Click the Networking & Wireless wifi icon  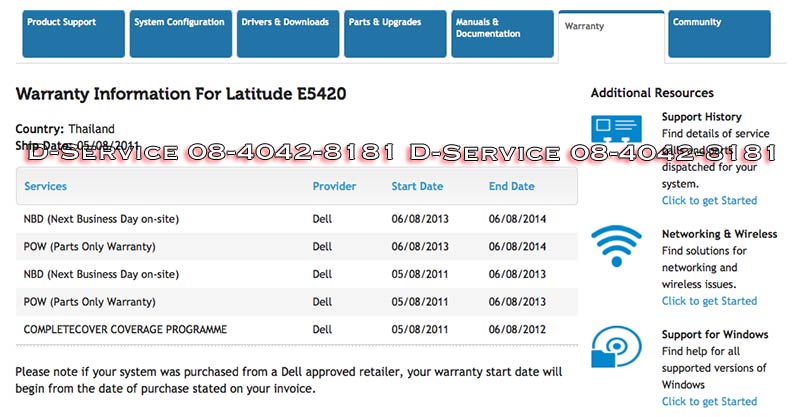click(616, 244)
